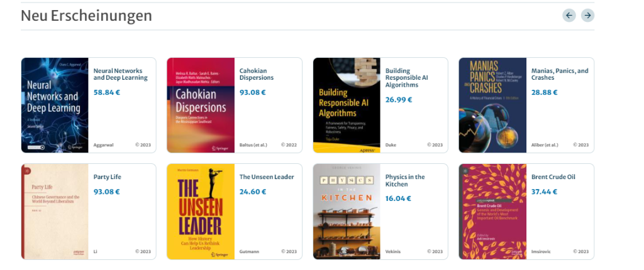Follow the Neural Networks and Deep Learning title link
The width and height of the screenshot is (644, 270).
[120, 74]
